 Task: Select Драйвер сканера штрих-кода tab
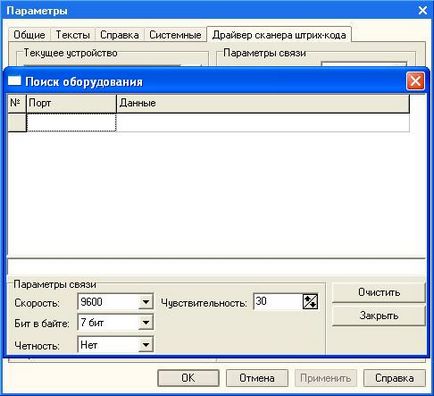[x=279, y=35]
